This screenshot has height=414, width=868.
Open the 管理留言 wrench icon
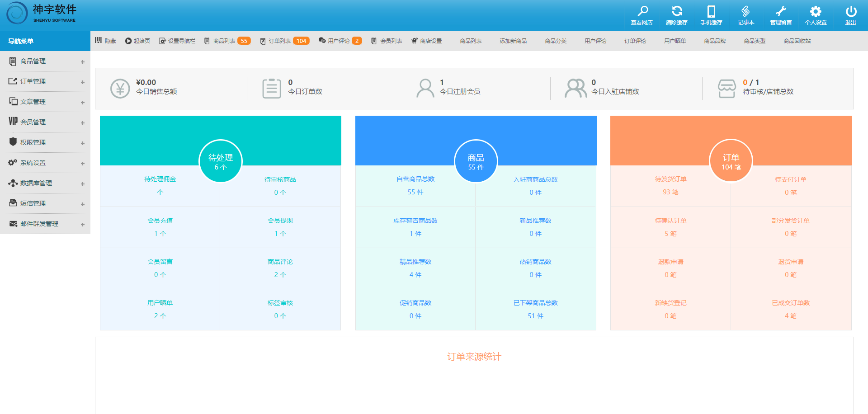(x=781, y=11)
